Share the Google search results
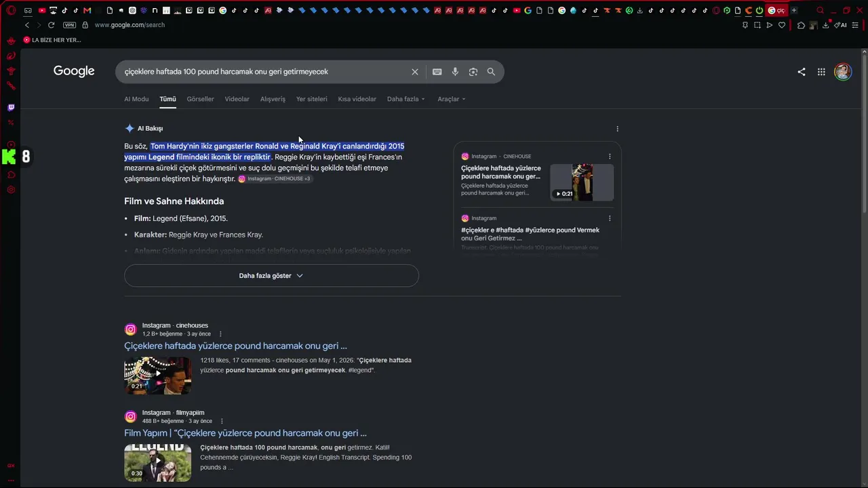This screenshot has height=488, width=868. coord(802,72)
